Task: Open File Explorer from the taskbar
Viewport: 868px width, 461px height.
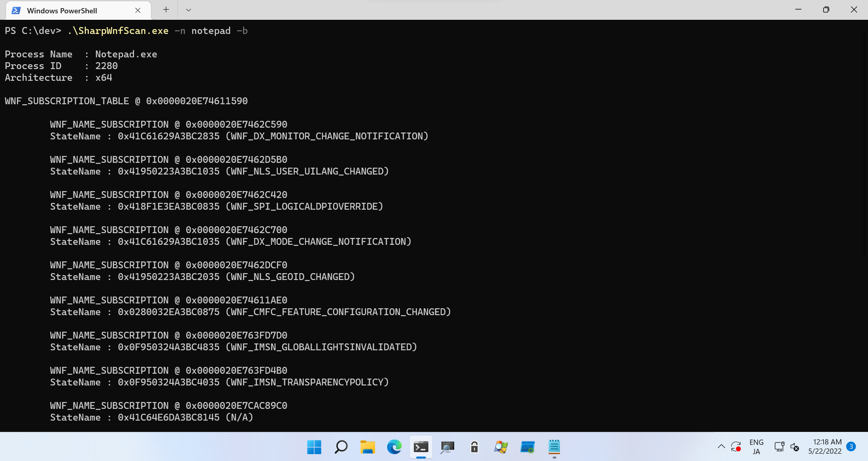Action: [367, 447]
